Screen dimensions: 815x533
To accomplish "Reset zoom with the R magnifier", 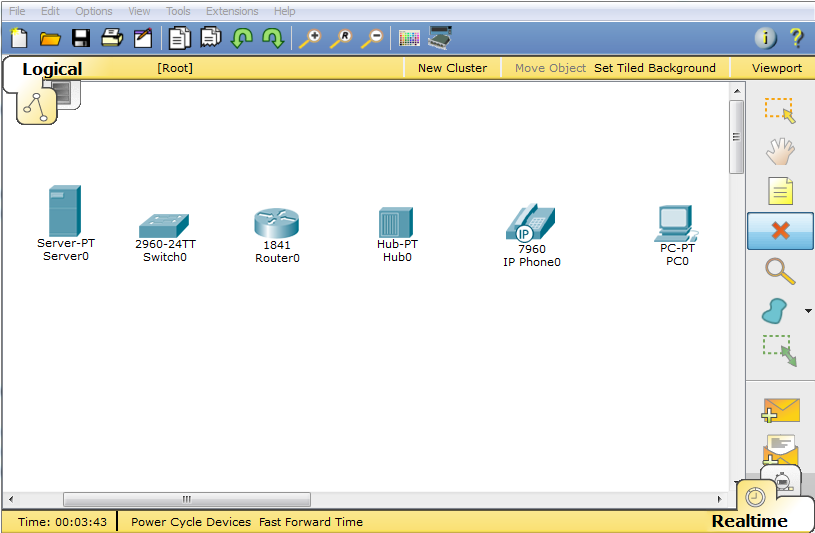I will coord(341,38).
